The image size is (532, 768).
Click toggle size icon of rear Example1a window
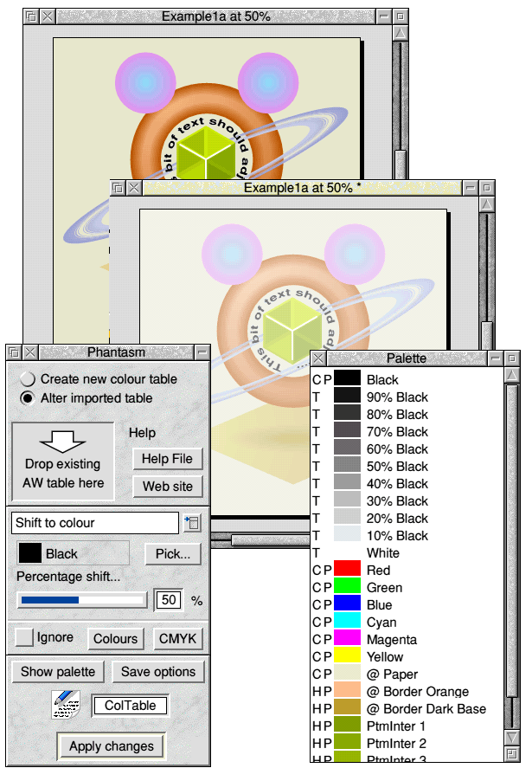(x=401, y=16)
